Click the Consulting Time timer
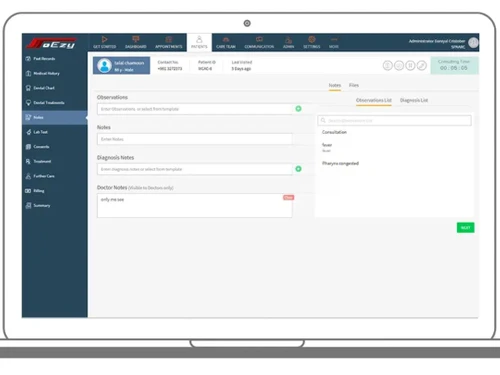The width and height of the screenshot is (500, 375). 454,65
